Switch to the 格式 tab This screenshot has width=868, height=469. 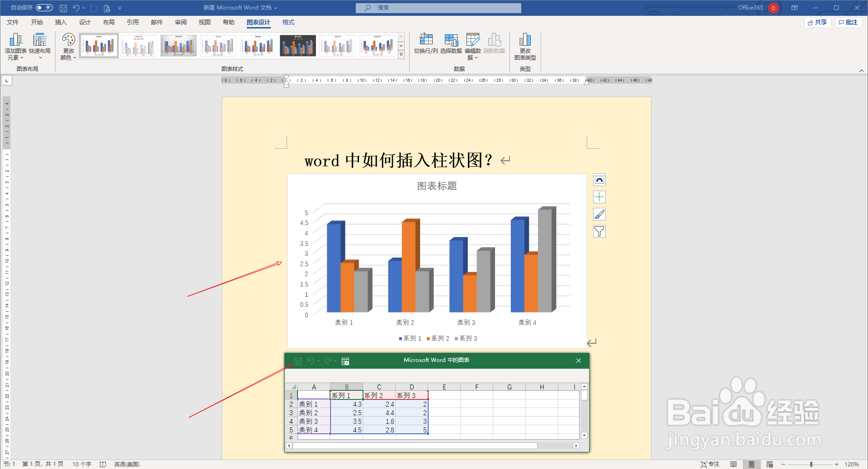point(288,22)
